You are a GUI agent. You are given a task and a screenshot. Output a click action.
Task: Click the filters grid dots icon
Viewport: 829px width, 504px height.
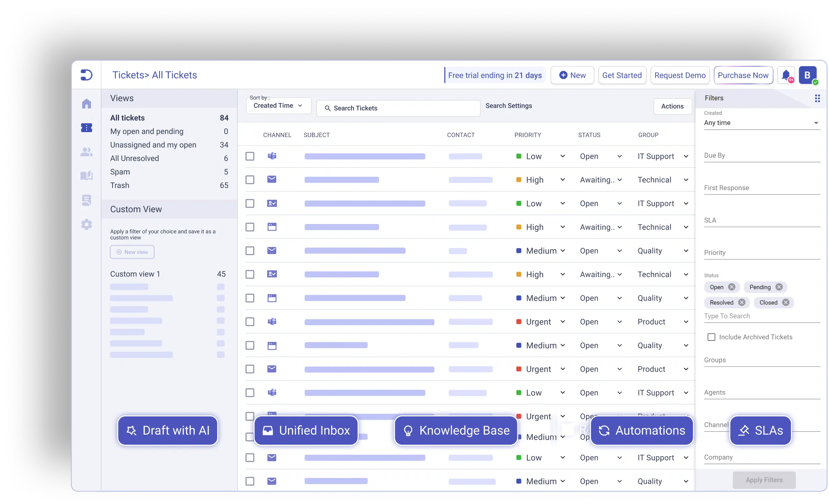point(817,98)
